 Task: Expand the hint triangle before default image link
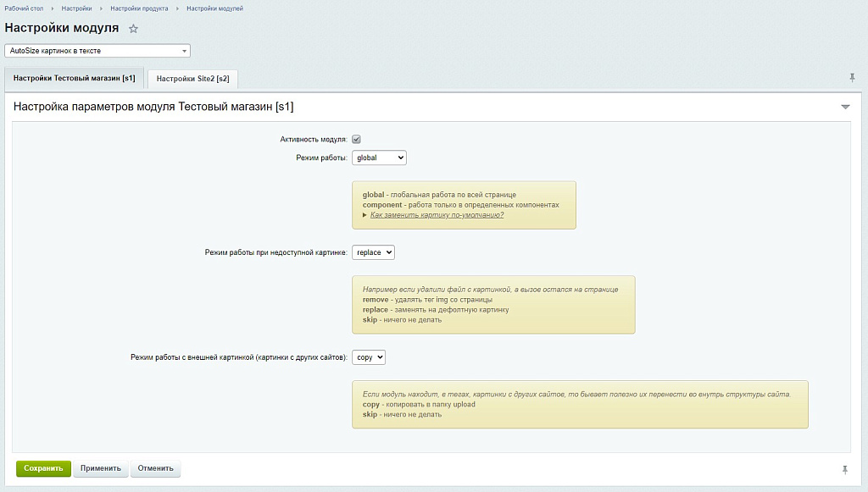click(x=364, y=215)
